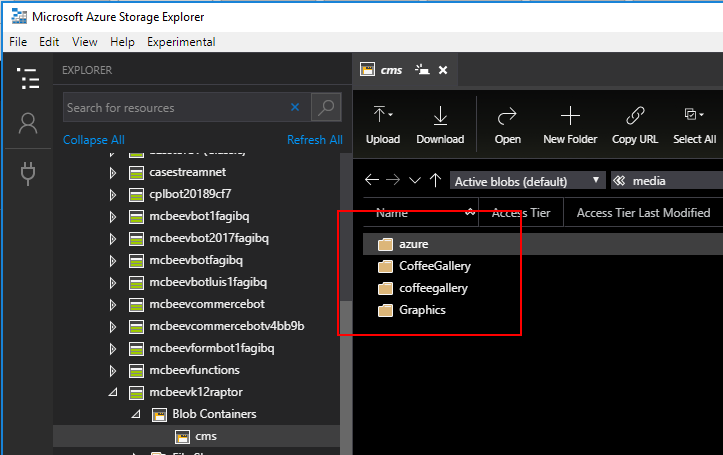Select the cplbot20189cf7 tree item
Image resolution: width=723 pixels, height=455 pixels.
coord(190,194)
